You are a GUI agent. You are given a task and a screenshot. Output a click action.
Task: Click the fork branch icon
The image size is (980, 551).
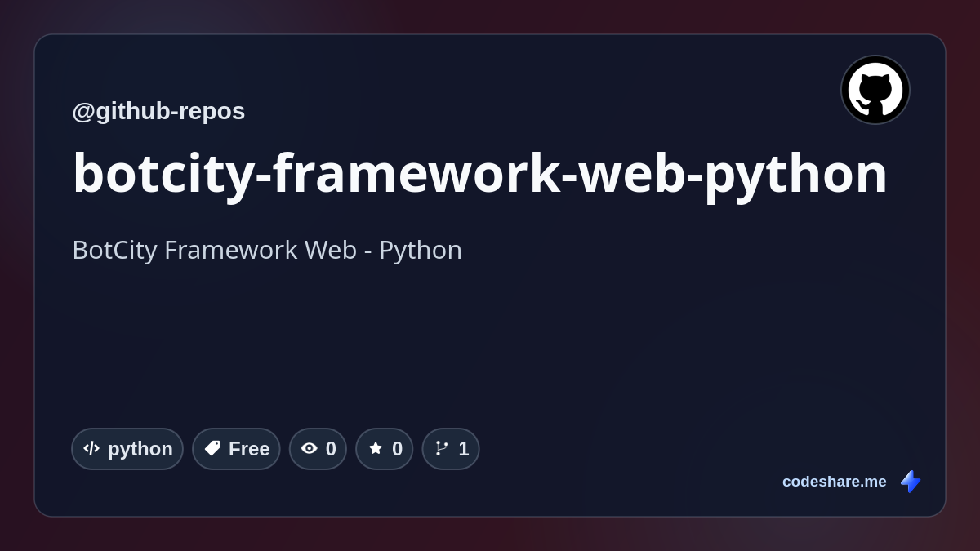[442, 448]
